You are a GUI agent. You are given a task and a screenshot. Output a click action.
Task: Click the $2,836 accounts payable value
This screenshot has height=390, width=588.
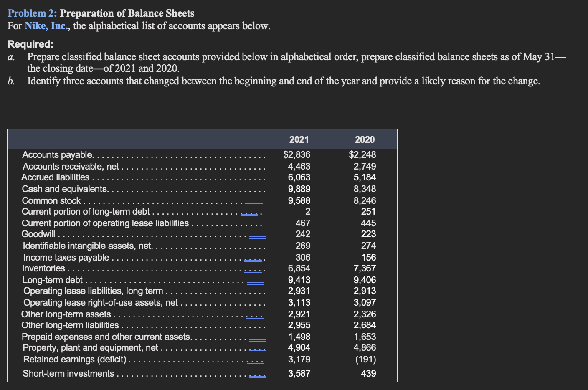[x=297, y=155]
